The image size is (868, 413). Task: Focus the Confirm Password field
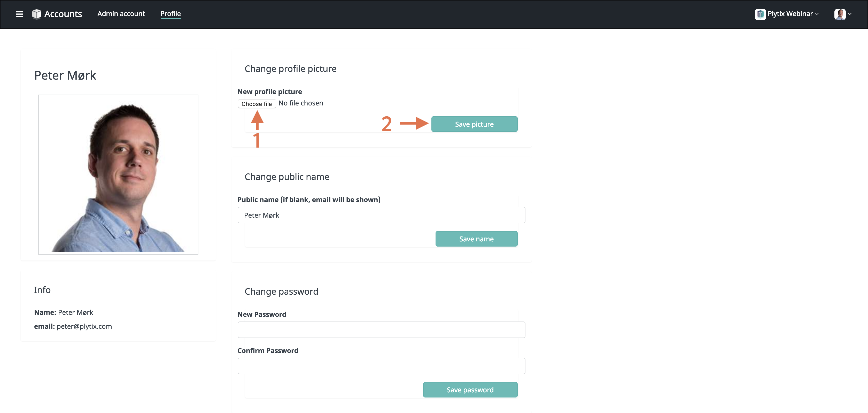pos(381,366)
